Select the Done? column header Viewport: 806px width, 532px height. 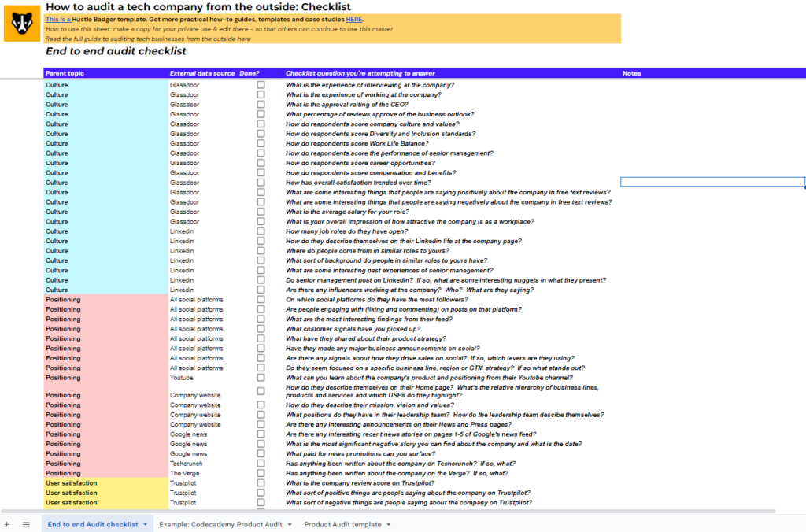tap(250, 73)
